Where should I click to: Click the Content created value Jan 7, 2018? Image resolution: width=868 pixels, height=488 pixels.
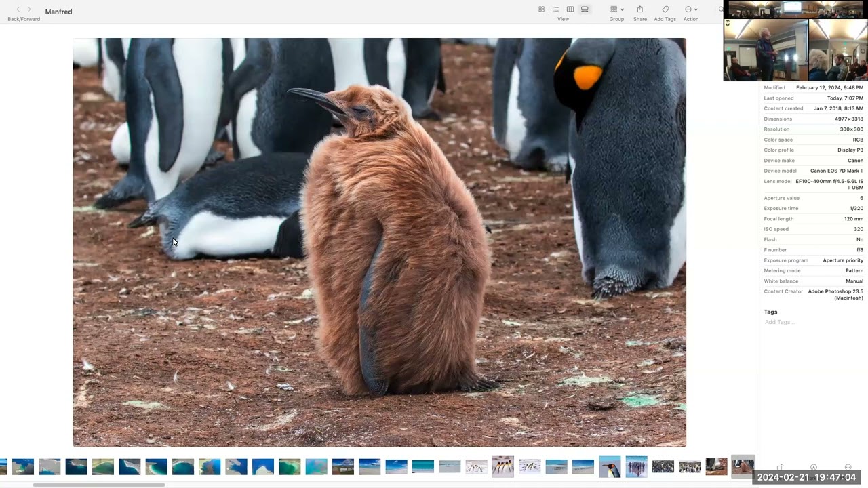click(838, 108)
